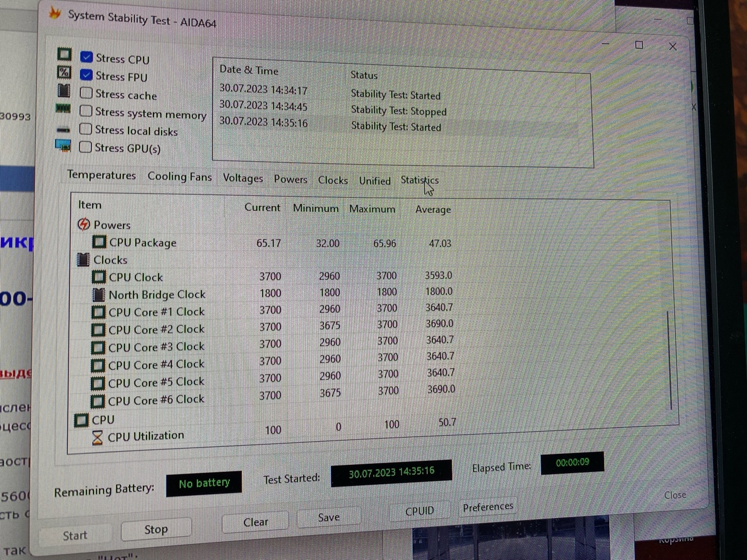Select the Clocks tab
Image resolution: width=747 pixels, height=560 pixels.
tap(333, 180)
